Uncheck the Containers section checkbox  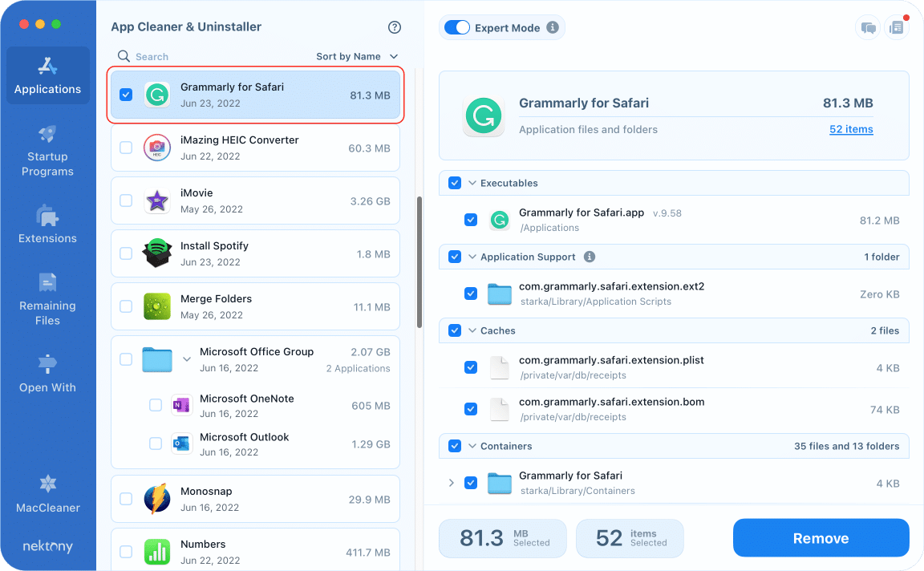click(x=455, y=445)
